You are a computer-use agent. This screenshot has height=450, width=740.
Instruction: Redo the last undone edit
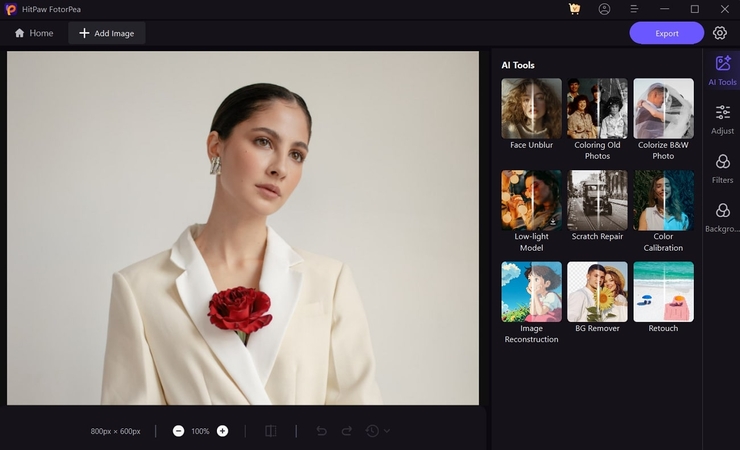[347, 431]
